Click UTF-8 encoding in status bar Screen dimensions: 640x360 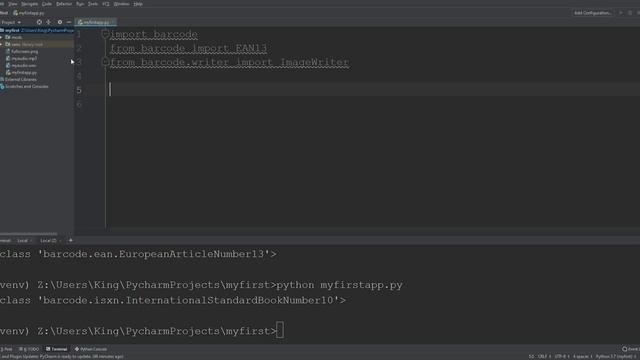561,356
